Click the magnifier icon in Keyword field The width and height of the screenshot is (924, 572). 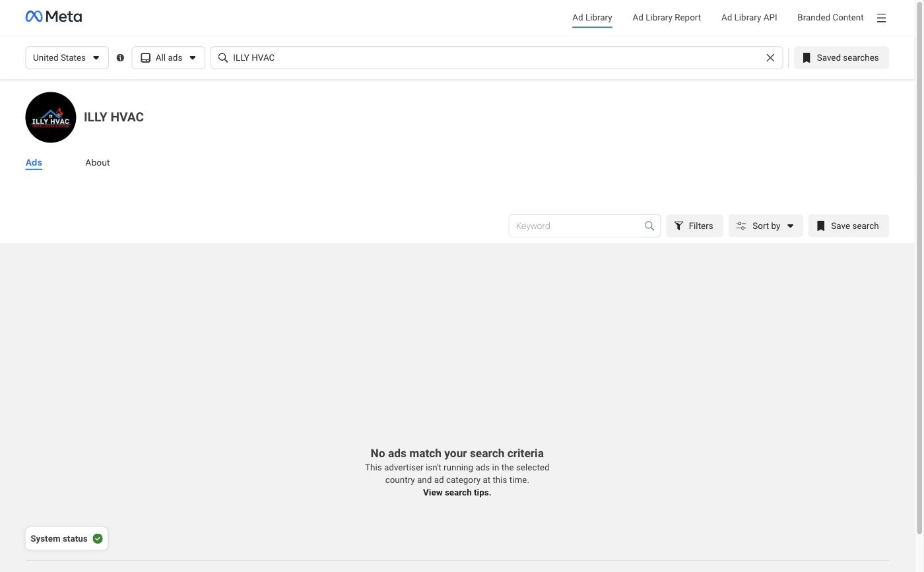tap(649, 226)
